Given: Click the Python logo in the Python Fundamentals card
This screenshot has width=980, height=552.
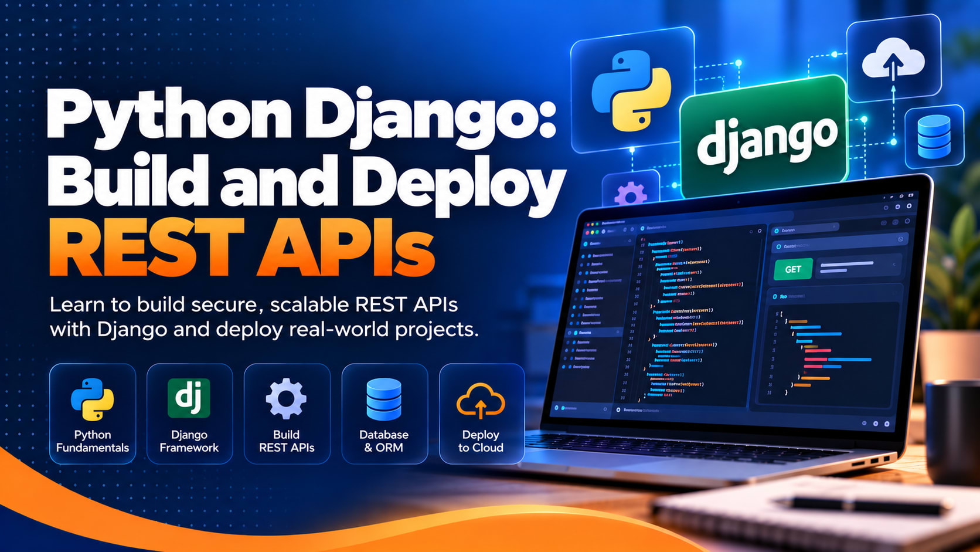Looking at the screenshot, I should point(92,399).
